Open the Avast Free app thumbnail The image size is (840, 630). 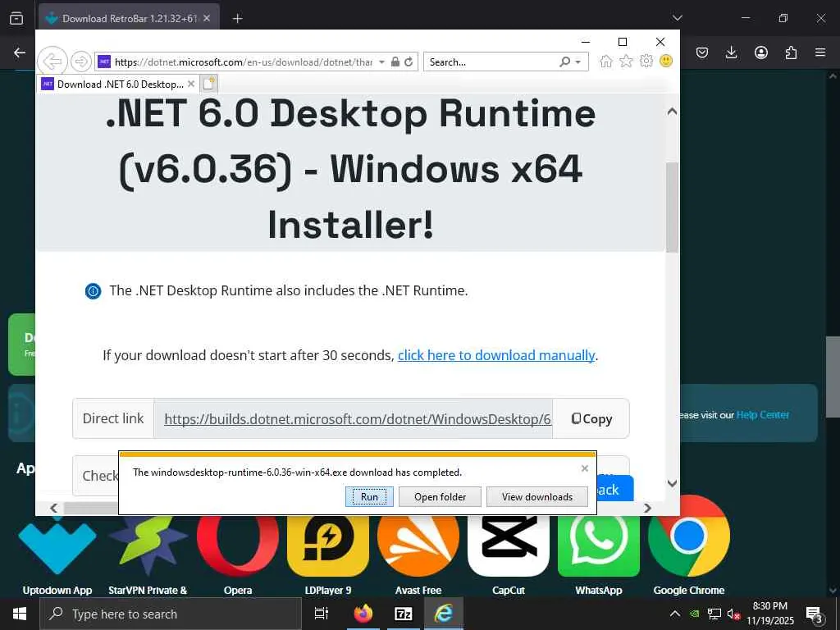click(x=418, y=546)
